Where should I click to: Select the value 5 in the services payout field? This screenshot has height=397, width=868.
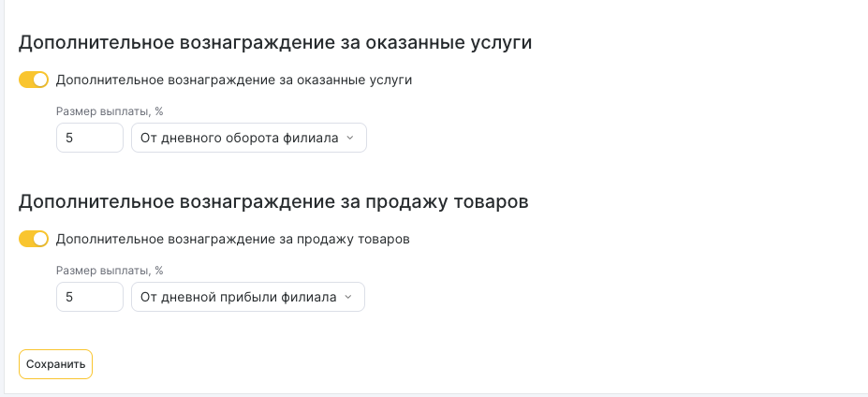point(69,139)
